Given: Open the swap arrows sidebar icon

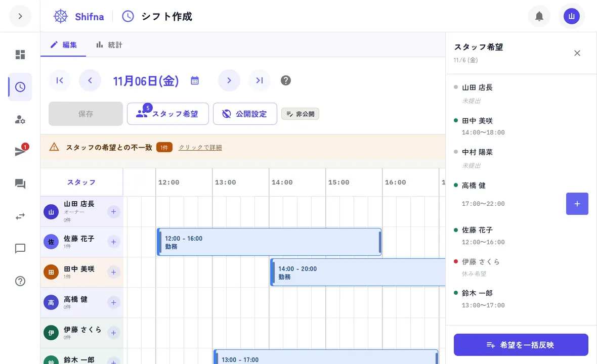Looking at the screenshot, I should (x=20, y=216).
